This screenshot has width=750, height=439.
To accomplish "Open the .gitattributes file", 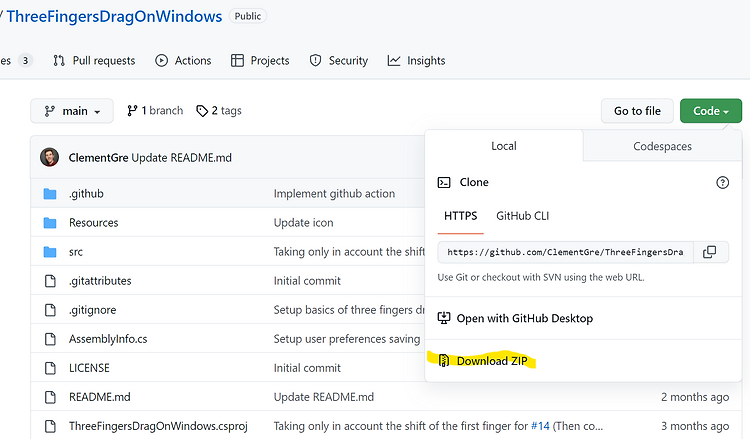I will coord(100,281).
